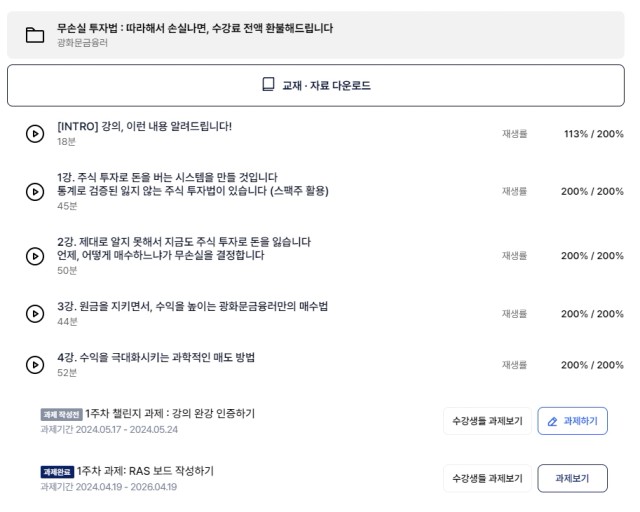Click 과제보기 for the RAS 보드 assignment

pos(572,478)
